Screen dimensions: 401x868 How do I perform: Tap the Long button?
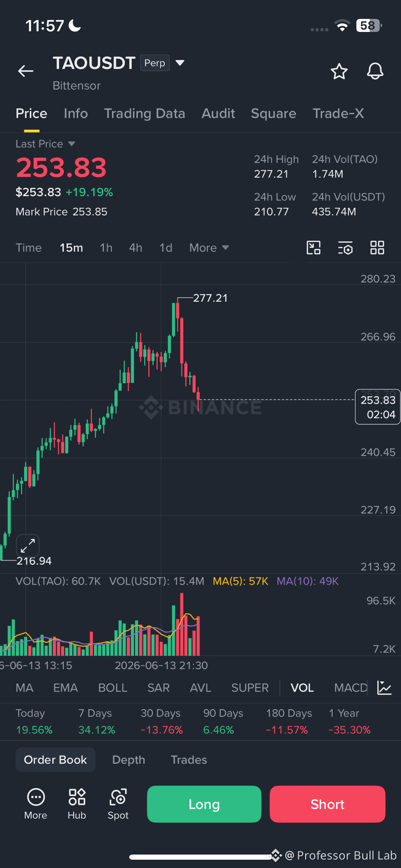(204, 804)
